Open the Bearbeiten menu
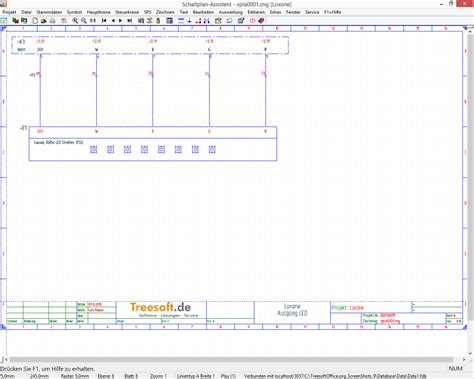Viewport: 474px width, 379px height. pos(203,12)
